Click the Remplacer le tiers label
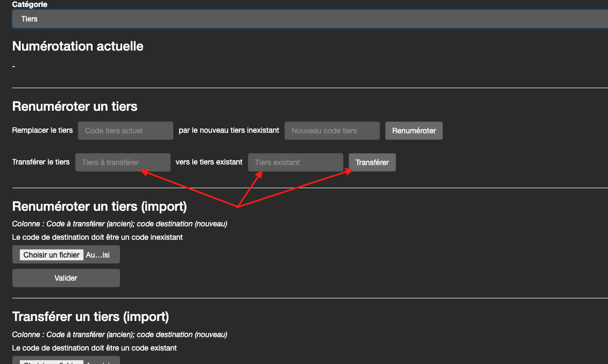This screenshot has width=608, height=364. (43, 131)
